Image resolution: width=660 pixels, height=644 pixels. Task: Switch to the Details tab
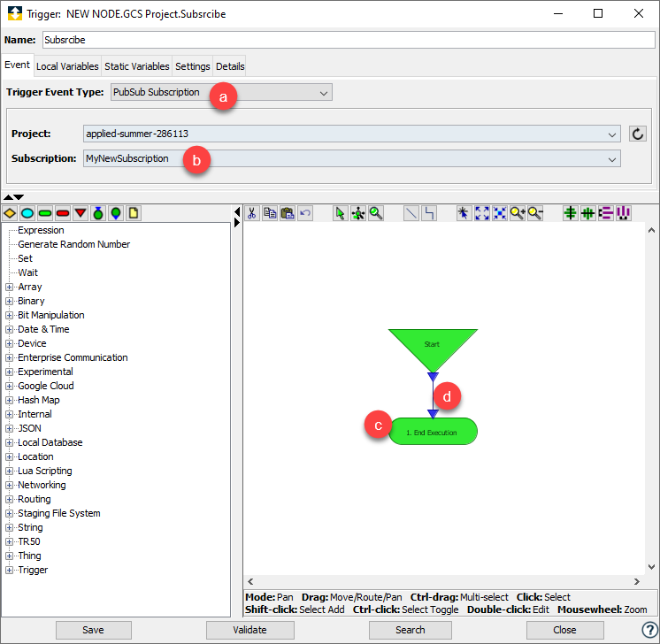pyautogui.click(x=230, y=66)
